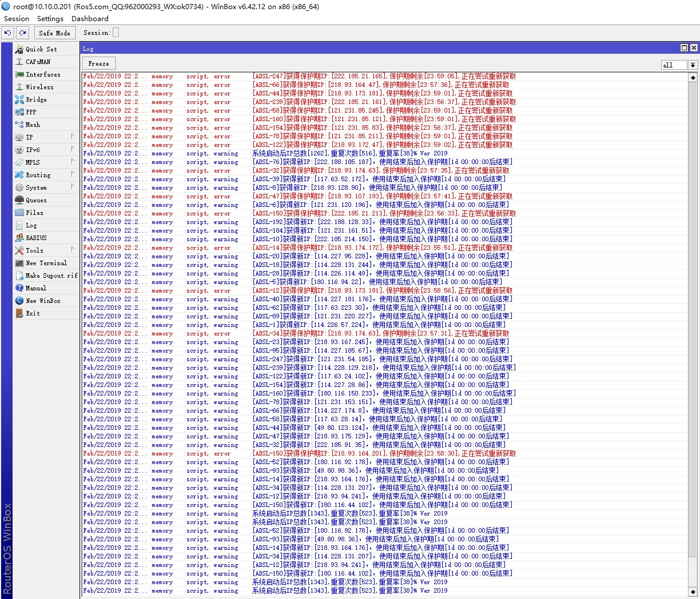The width and height of the screenshot is (700, 599).
Task: Expand IP submenu arrow
Action: tap(73, 137)
